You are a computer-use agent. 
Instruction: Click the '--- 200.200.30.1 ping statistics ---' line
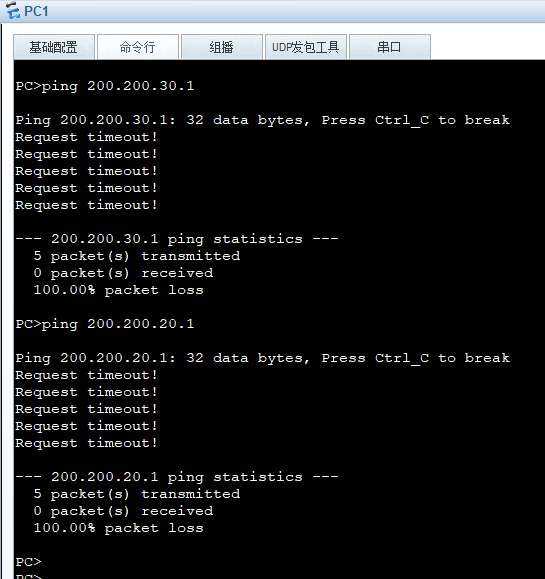coord(177,239)
